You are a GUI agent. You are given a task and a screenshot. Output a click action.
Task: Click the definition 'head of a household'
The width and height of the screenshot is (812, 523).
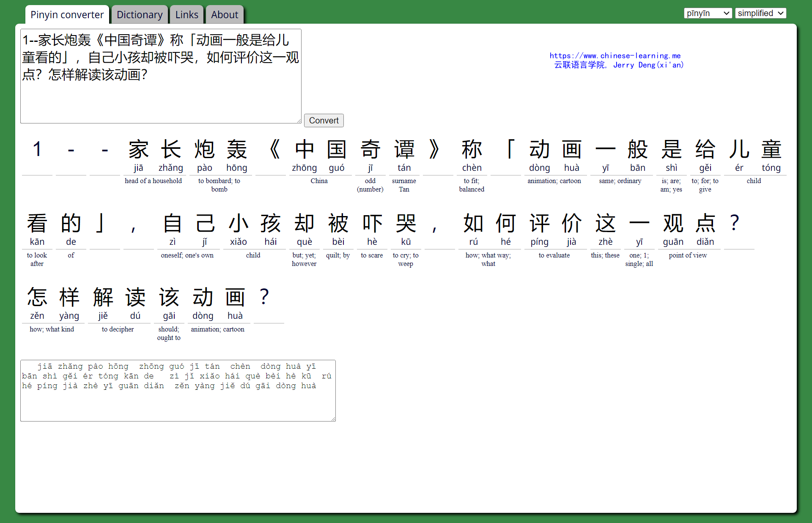pos(153,181)
